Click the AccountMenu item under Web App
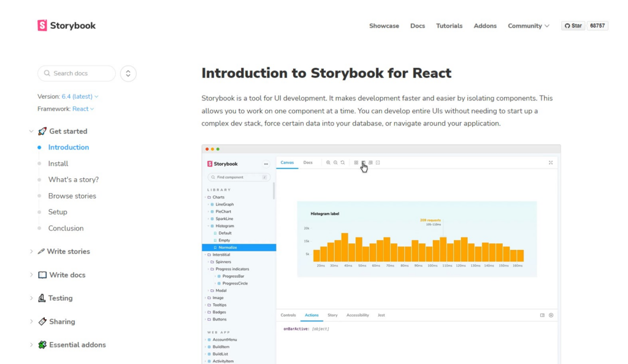628x364 pixels. (x=224, y=339)
